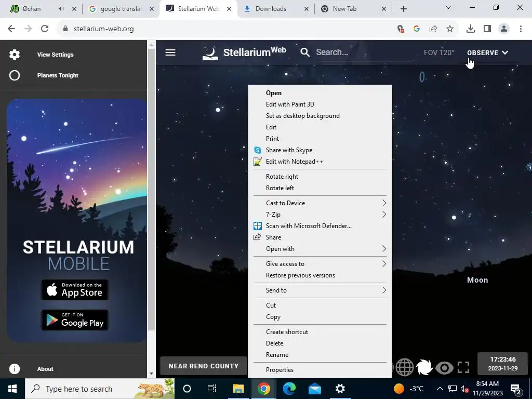The image size is (532, 399).
Task: Open a new browser tab
Action: (x=403, y=9)
